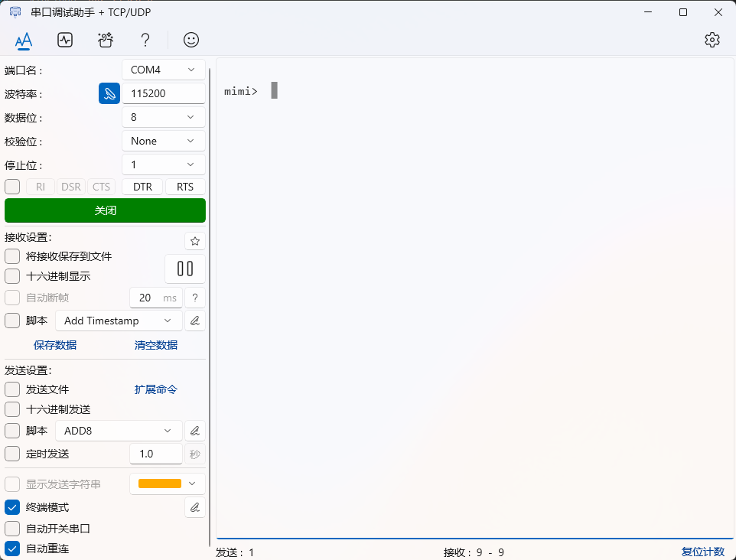Click the 115200 baud rate input field
Screen dimensions: 736x560
coord(164,93)
